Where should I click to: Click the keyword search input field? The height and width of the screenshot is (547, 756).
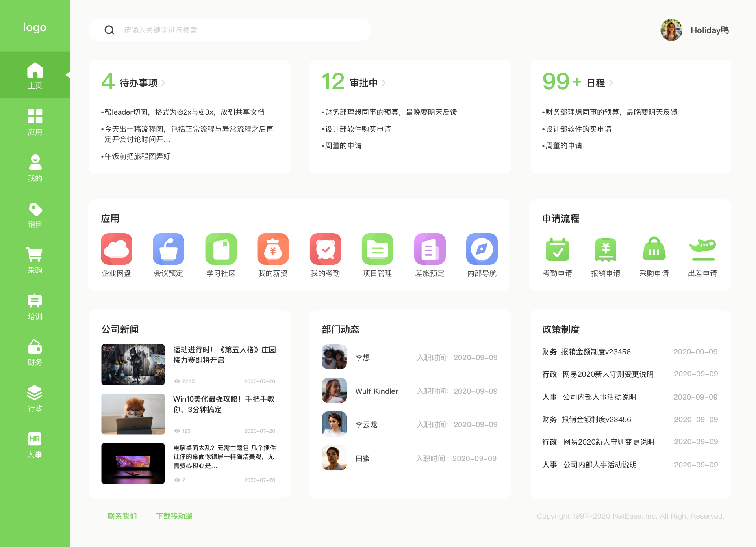pyautogui.click(x=236, y=30)
